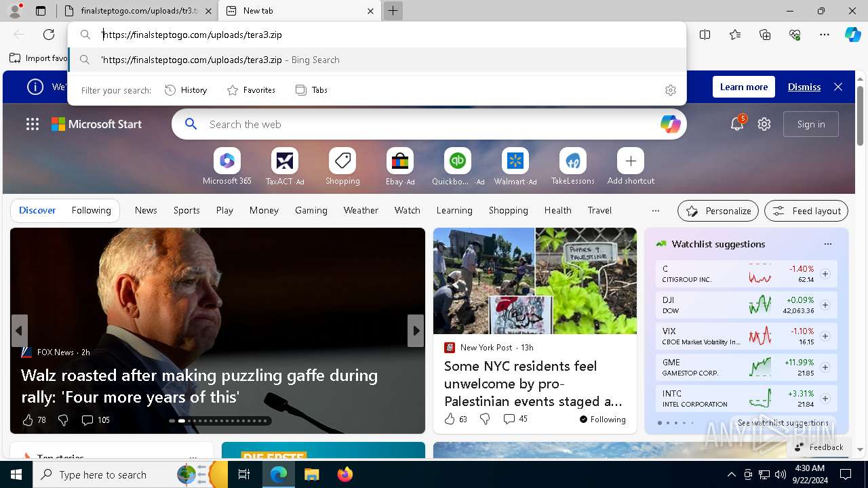Close the New tab tab
This screenshot has height=488, width=868.
[370, 11]
